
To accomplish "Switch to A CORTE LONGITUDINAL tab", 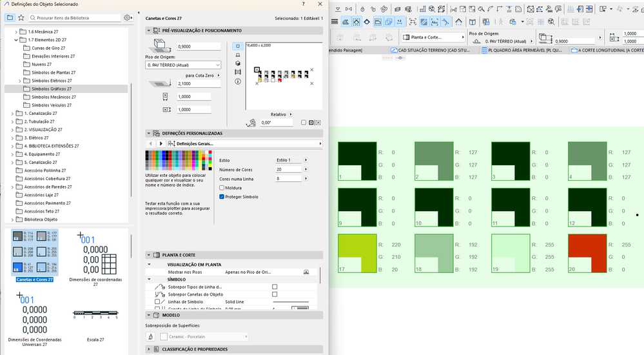I will click(607, 50).
